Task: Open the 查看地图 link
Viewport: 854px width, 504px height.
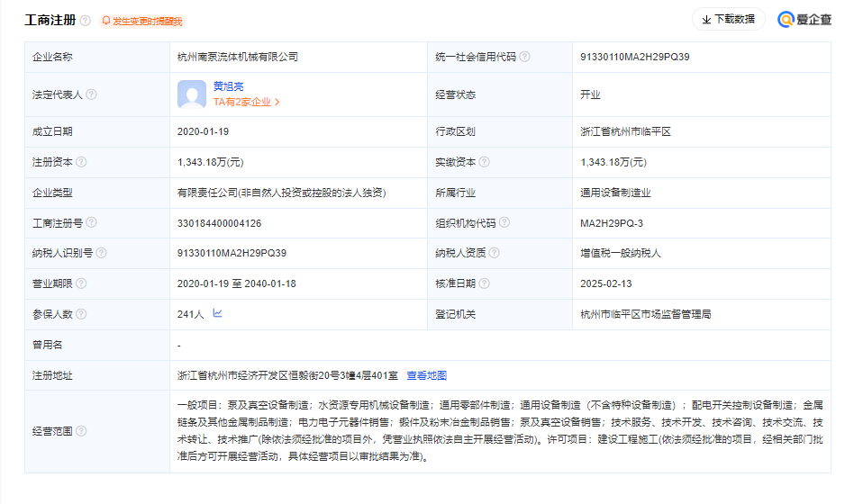Action: click(x=426, y=375)
